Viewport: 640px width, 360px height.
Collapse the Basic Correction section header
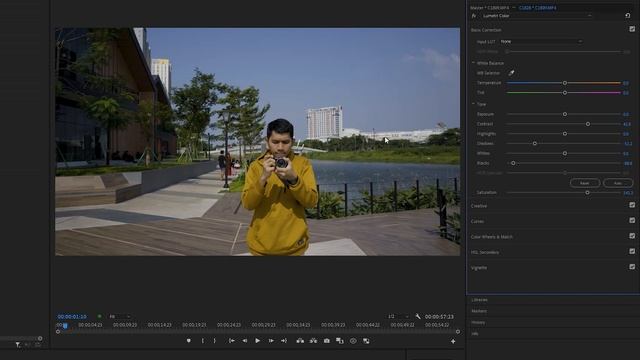pyautogui.click(x=486, y=30)
